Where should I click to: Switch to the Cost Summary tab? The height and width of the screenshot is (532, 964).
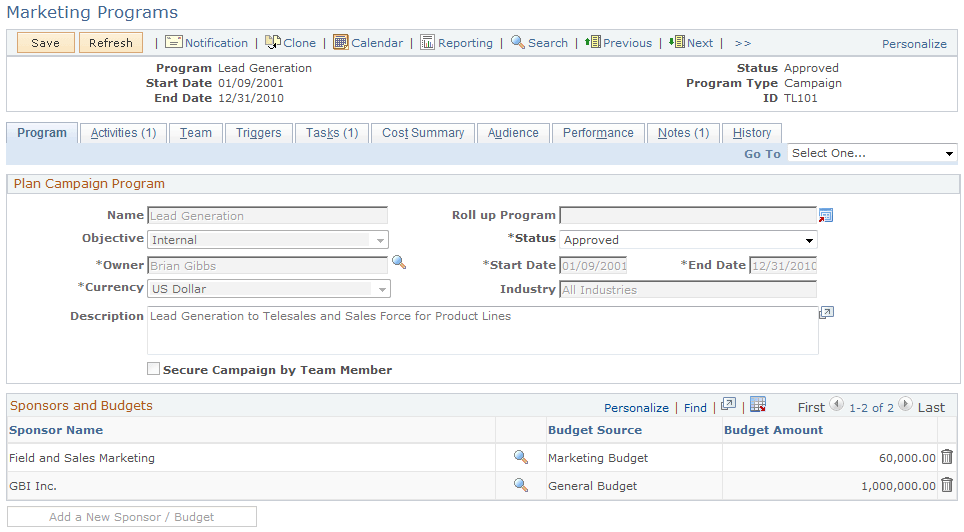(423, 133)
